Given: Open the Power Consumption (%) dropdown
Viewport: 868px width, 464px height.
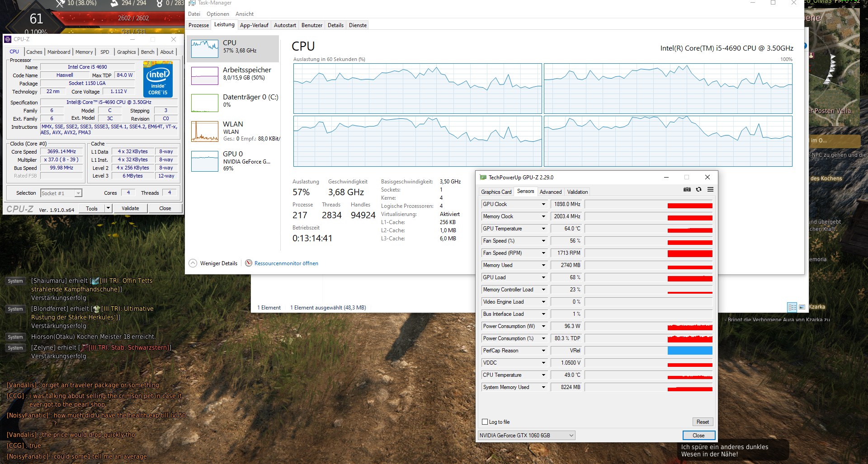Looking at the screenshot, I should coord(543,338).
